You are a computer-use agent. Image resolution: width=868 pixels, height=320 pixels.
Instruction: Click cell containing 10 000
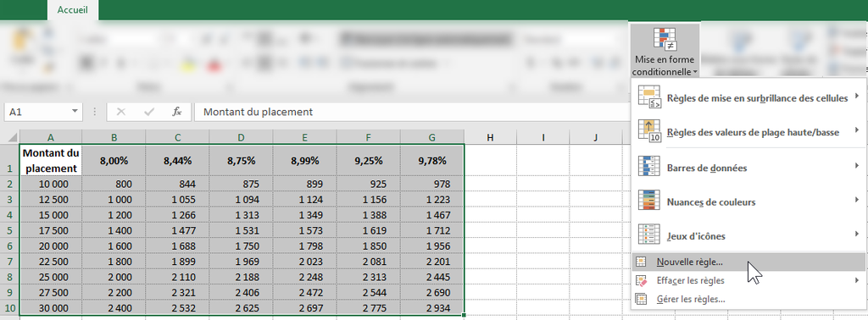51,184
